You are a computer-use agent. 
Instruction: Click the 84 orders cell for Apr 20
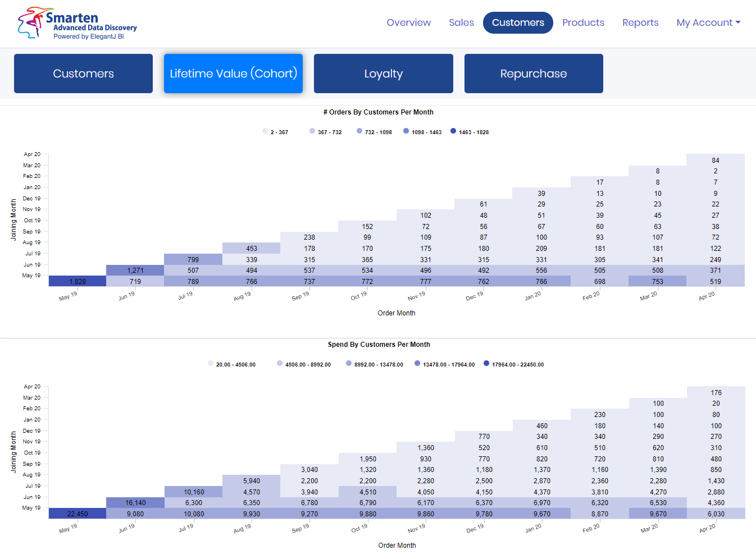716,160
